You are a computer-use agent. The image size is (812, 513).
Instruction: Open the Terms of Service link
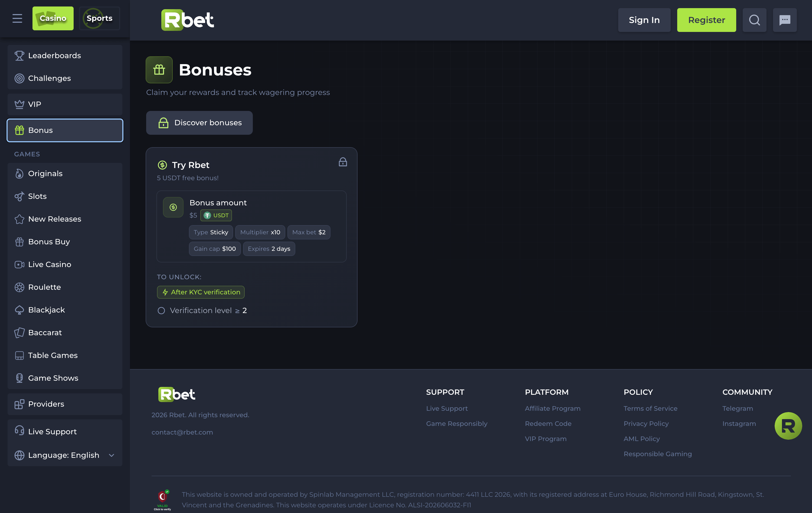(650, 409)
